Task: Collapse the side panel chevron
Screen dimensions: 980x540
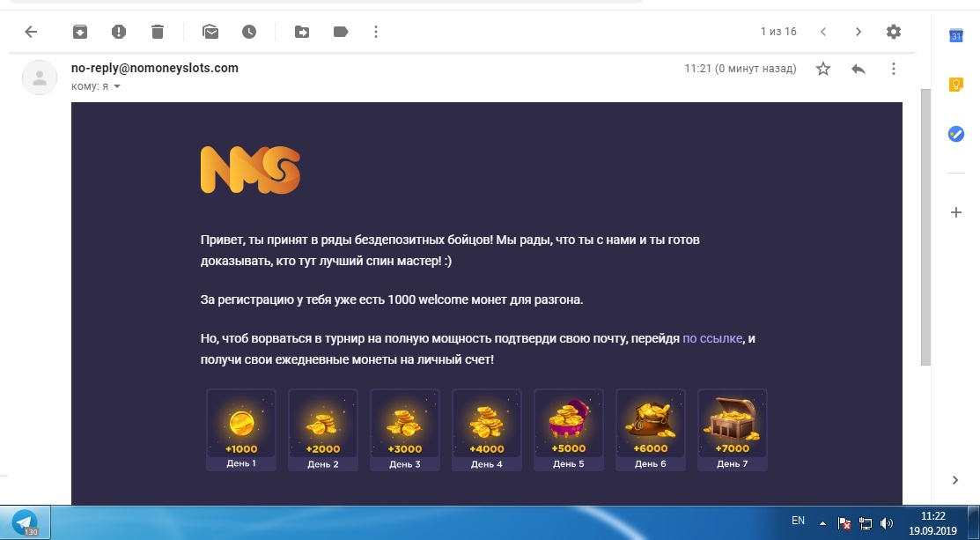Action: [x=955, y=480]
